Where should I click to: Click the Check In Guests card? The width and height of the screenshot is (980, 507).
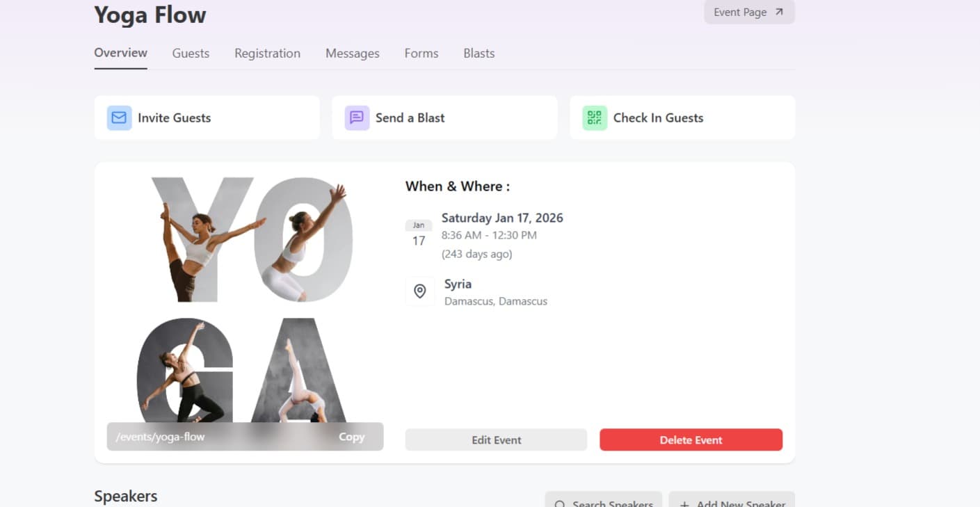[682, 118]
